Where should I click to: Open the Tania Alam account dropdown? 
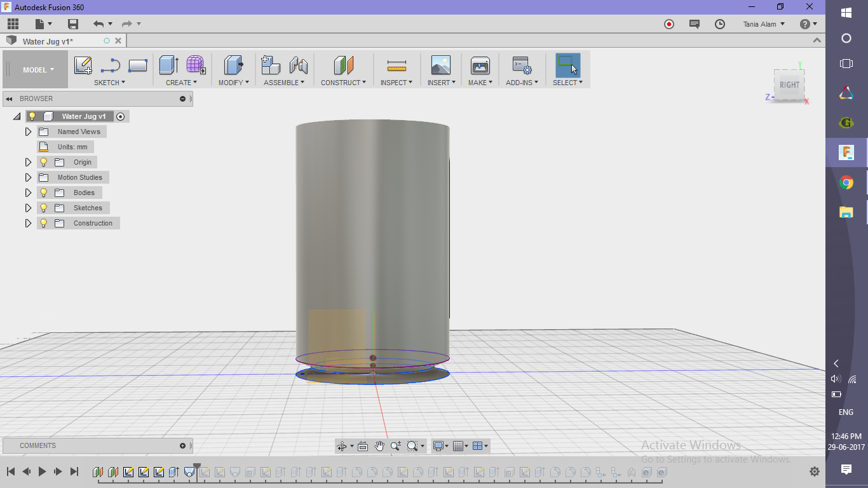764,24
